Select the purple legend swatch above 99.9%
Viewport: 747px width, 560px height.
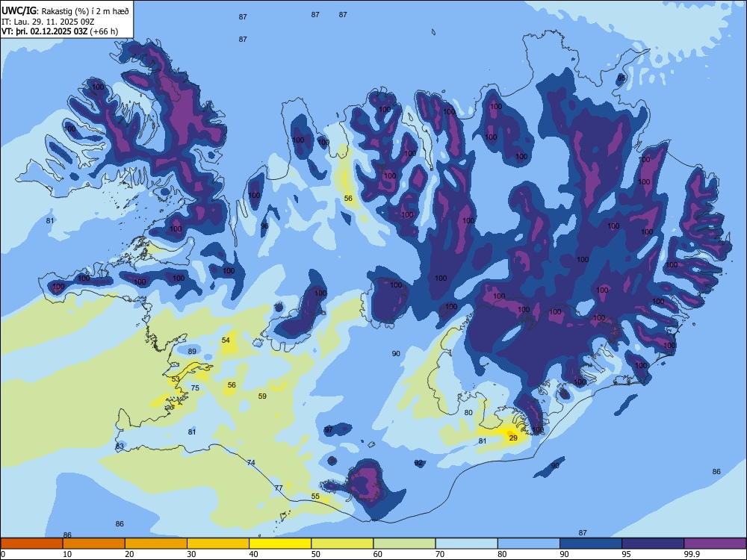pos(715,544)
